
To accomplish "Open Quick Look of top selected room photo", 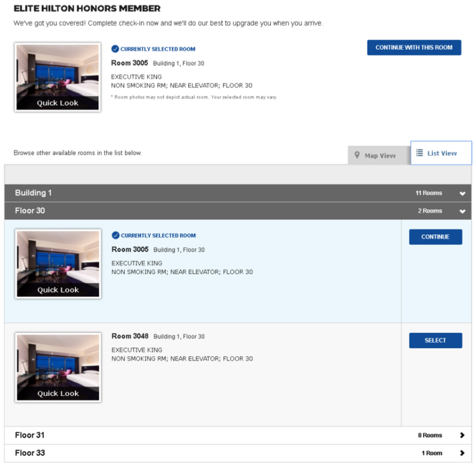I will (x=57, y=103).
